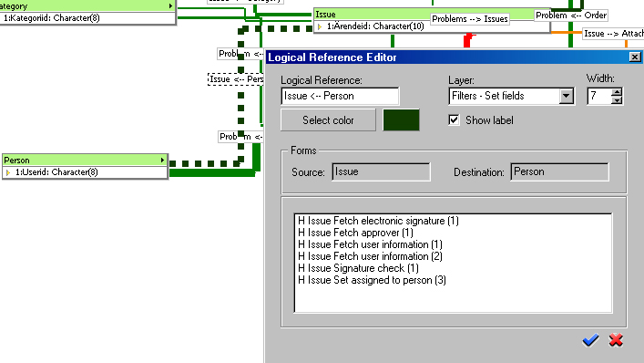Click the Select color button
The height and width of the screenshot is (363, 644).
328,120
